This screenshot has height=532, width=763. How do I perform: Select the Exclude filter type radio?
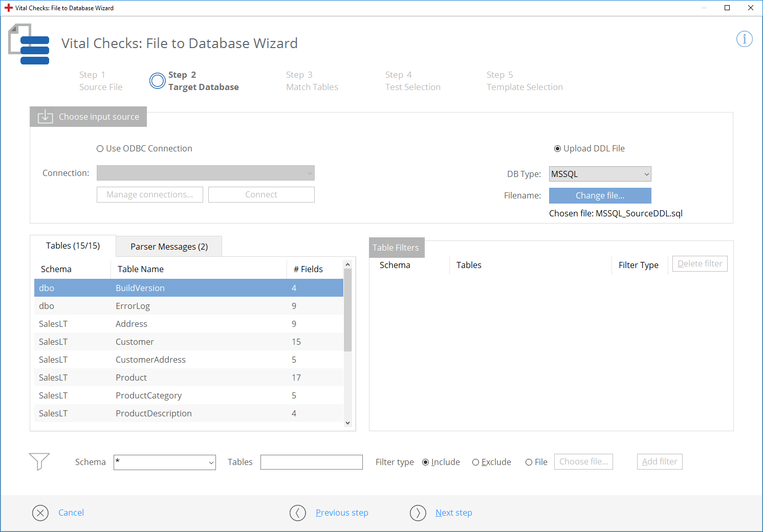[476, 462]
